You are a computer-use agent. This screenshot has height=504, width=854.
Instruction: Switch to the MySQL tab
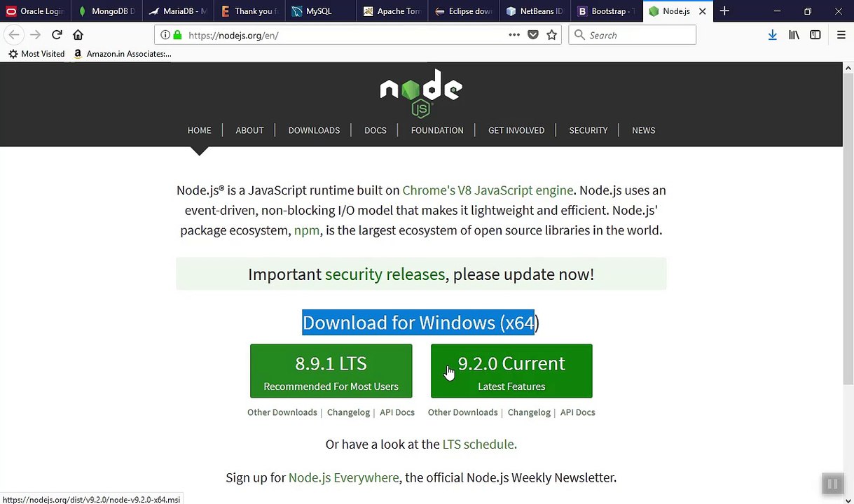[321, 11]
